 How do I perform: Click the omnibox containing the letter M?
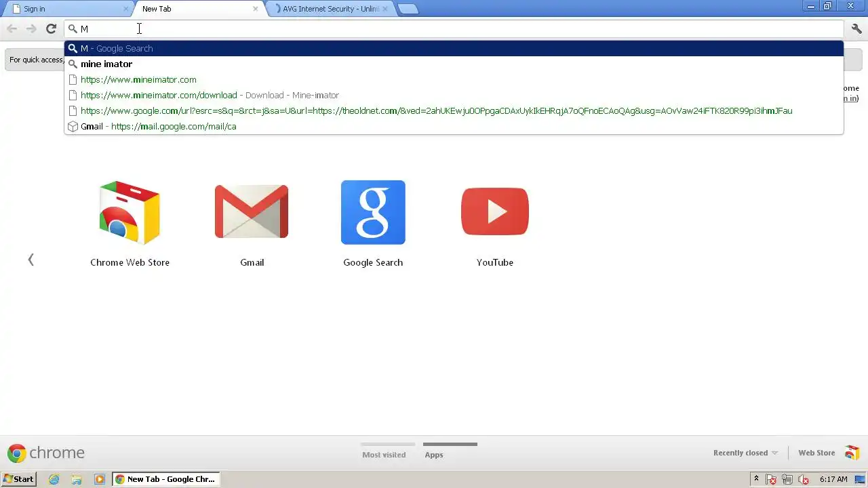pos(454,28)
